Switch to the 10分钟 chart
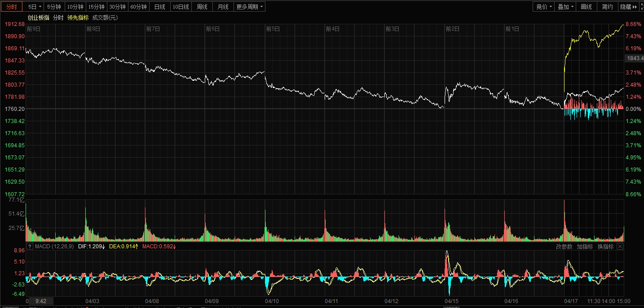Image resolution: width=644 pixels, height=308 pixels. pos(75,7)
